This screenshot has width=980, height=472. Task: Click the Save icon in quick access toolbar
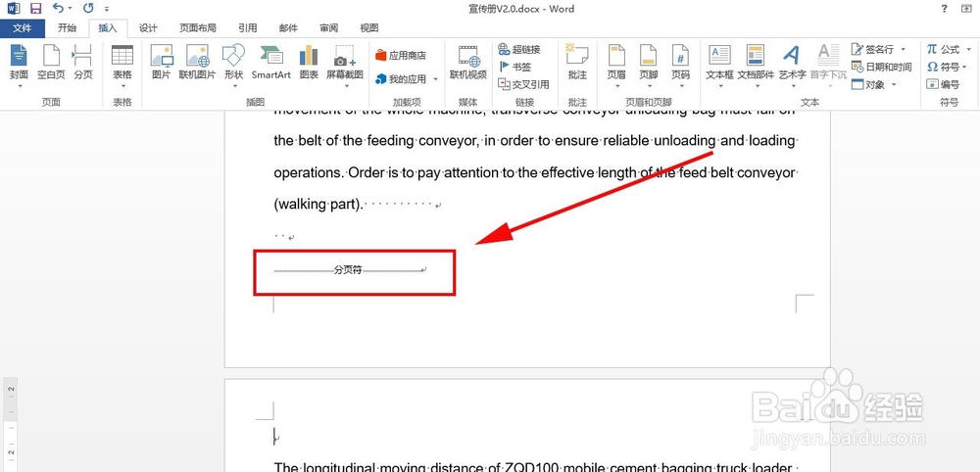[x=35, y=9]
